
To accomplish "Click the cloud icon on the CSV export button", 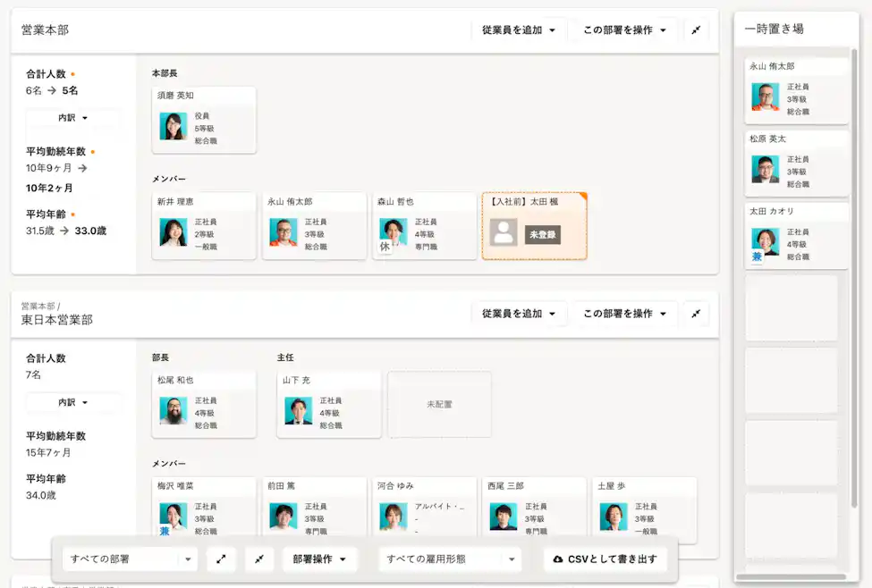I will pos(556,559).
